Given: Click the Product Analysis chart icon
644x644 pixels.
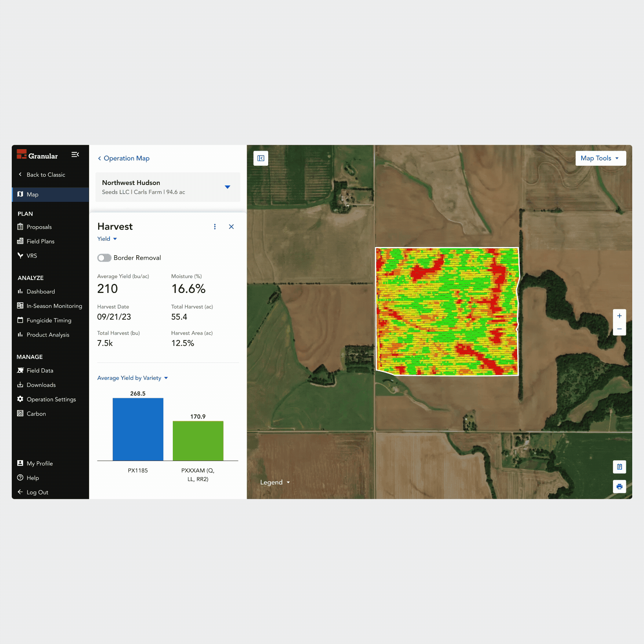Looking at the screenshot, I should point(20,335).
